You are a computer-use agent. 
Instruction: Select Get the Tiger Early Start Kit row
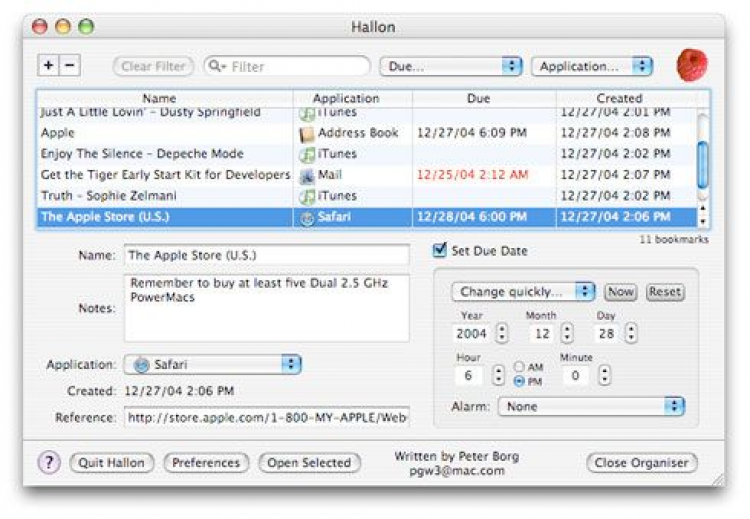tap(366, 175)
